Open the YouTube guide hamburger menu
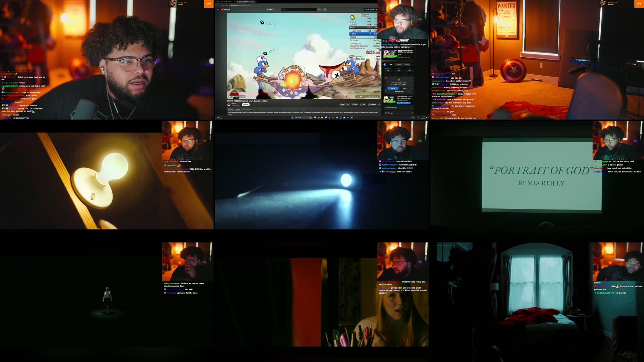The height and width of the screenshot is (362, 644). point(219,9)
